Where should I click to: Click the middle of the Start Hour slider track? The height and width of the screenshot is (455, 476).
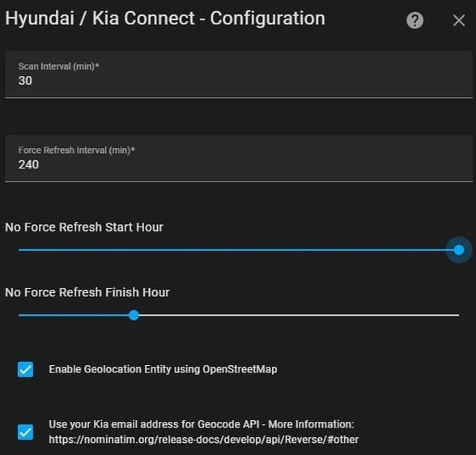(x=239, y=250)
